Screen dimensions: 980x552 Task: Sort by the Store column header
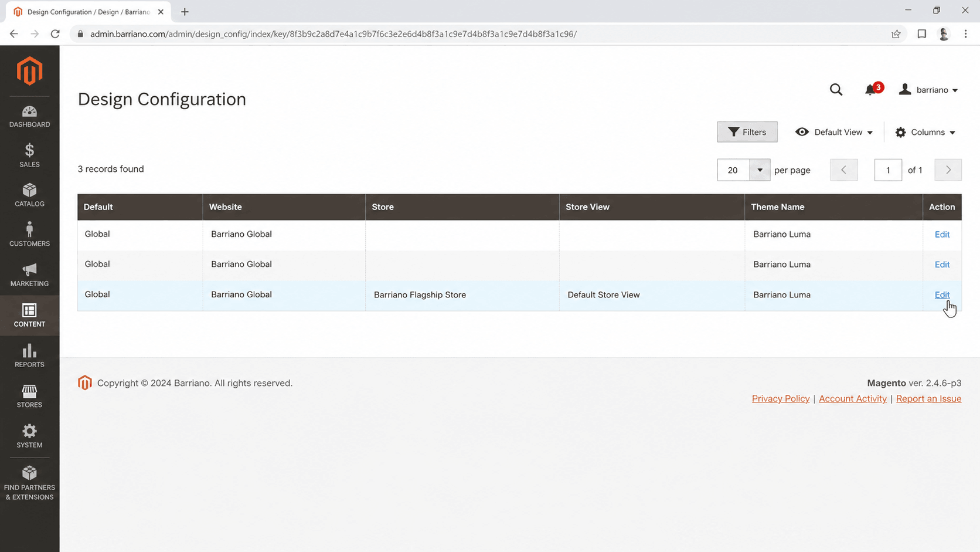click(x=462, y=207)
